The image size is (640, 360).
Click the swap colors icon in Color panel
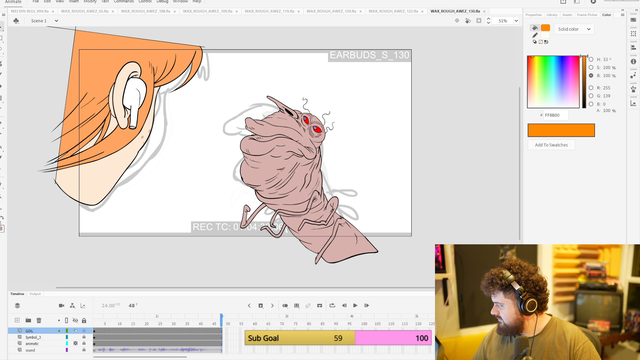pyautogui.click(x=546, y=42)
